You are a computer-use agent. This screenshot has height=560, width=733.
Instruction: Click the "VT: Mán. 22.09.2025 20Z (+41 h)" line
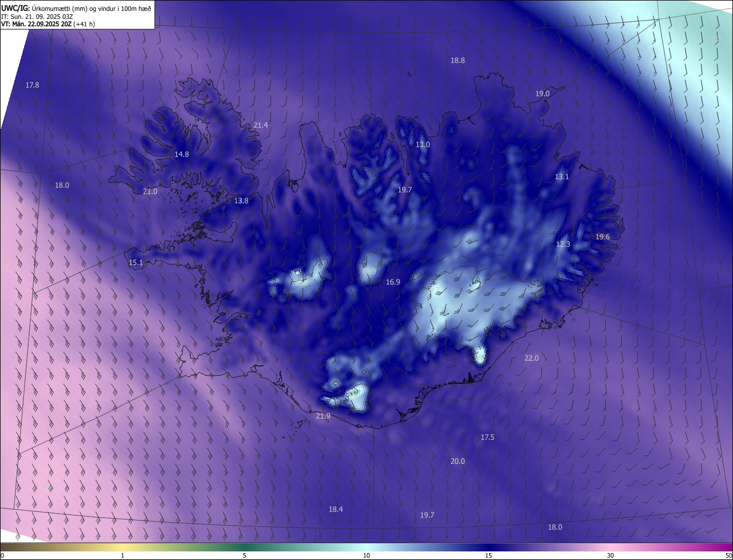[48, 24]
